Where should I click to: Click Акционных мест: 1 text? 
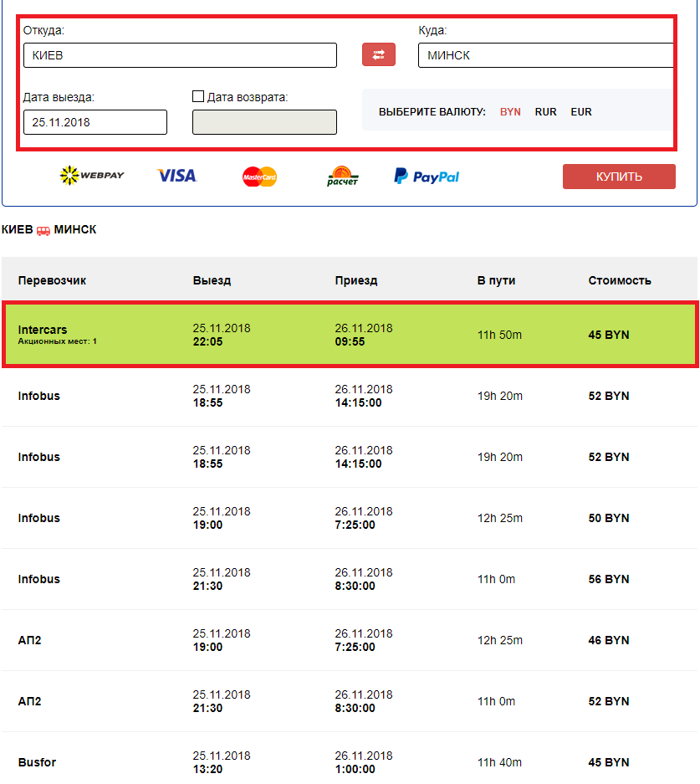tap(58, 341)
